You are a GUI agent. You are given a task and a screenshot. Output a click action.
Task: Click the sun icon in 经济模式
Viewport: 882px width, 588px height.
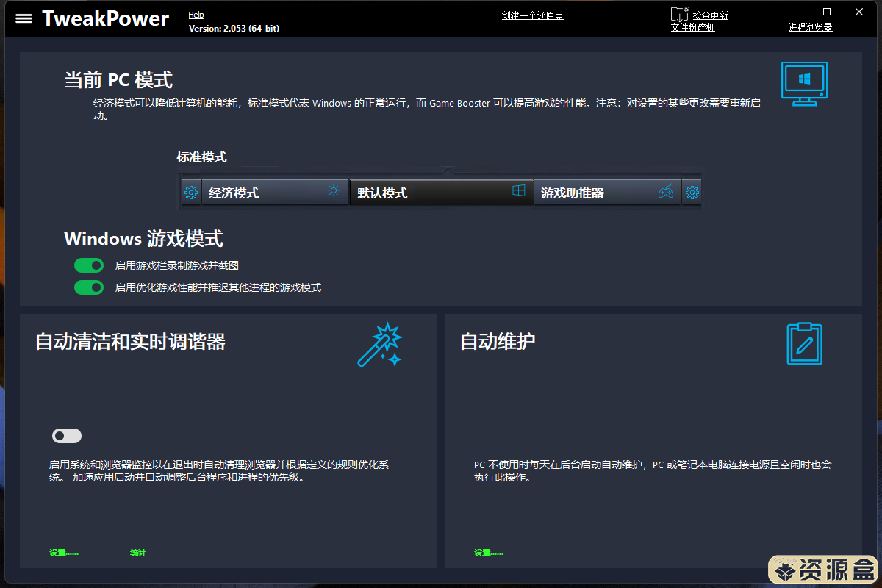click(334, 191)
